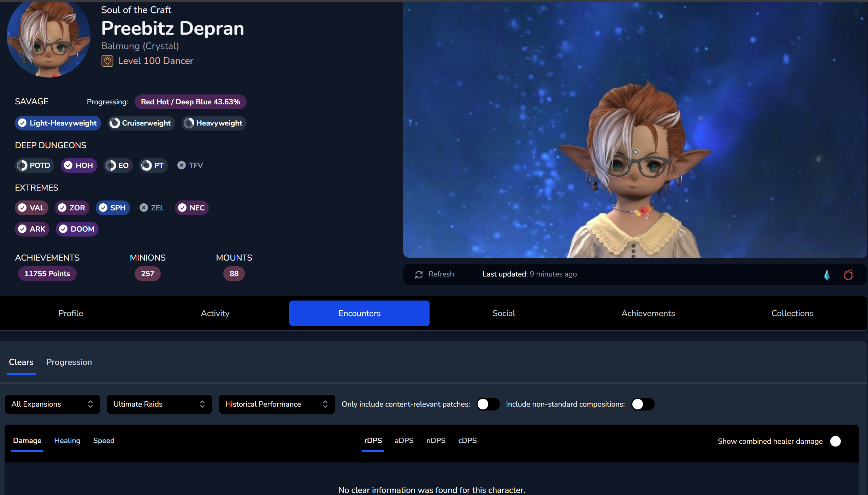The width and height of the screenshot is (868, 495).
Task: Open the Progression sub-tab
Action: (69, 362)
